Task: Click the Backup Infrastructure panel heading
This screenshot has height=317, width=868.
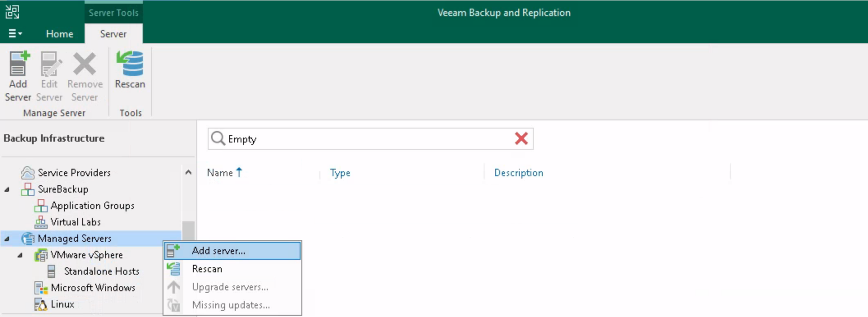Action: 54,138
